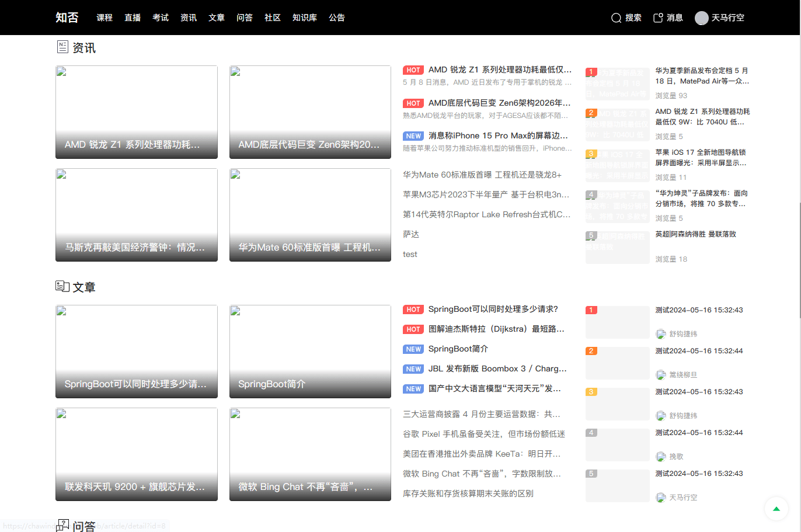Go to the 知识库 navigation item
Viewport: 801px width, 532px height.
click(304, 18)
